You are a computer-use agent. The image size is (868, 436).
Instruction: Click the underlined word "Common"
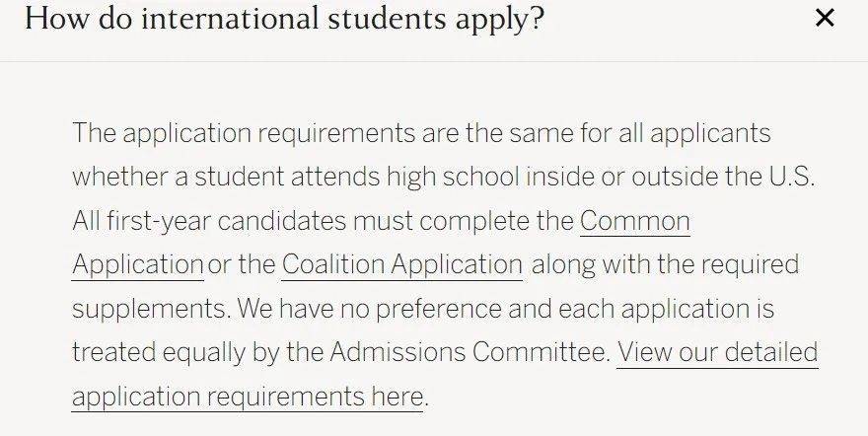[635, 221]
